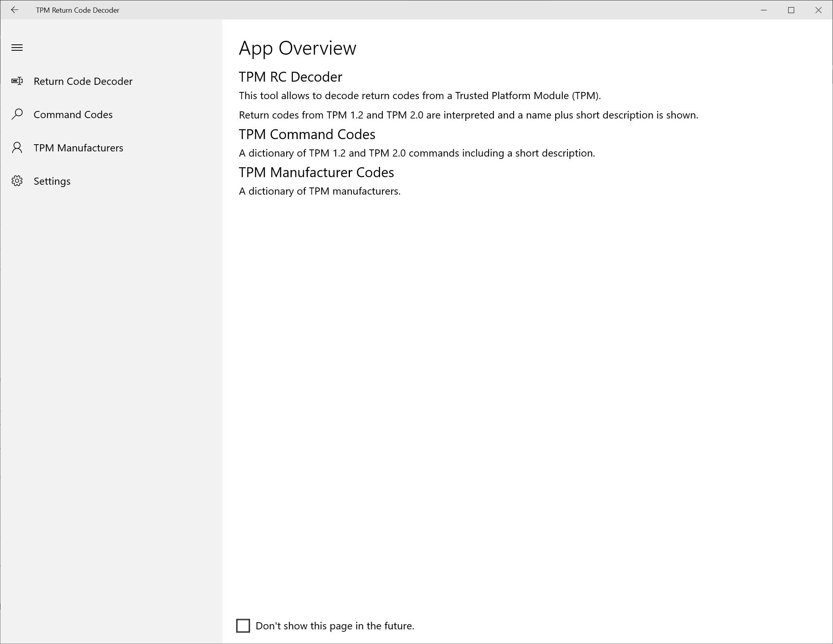This screenshot has width=833, height=644.
Task: Select TPM Manufacturers in sidebar
Action: [78, 148]
